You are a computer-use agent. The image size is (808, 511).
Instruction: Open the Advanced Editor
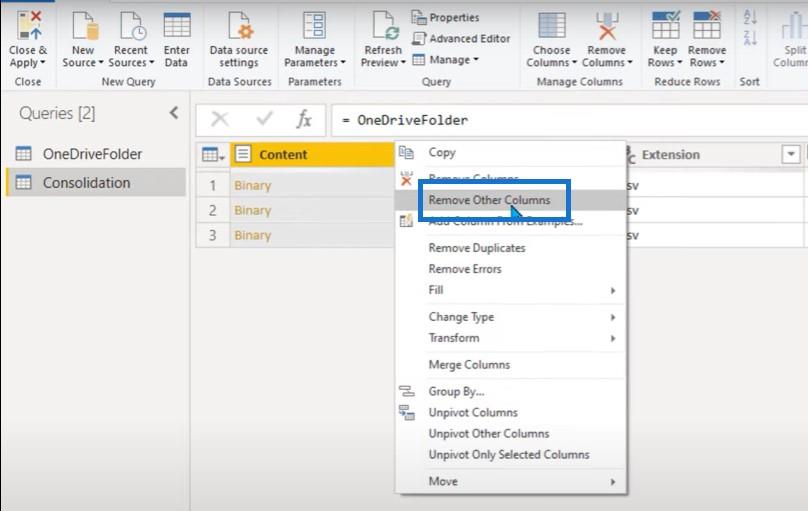coord(461,39)
